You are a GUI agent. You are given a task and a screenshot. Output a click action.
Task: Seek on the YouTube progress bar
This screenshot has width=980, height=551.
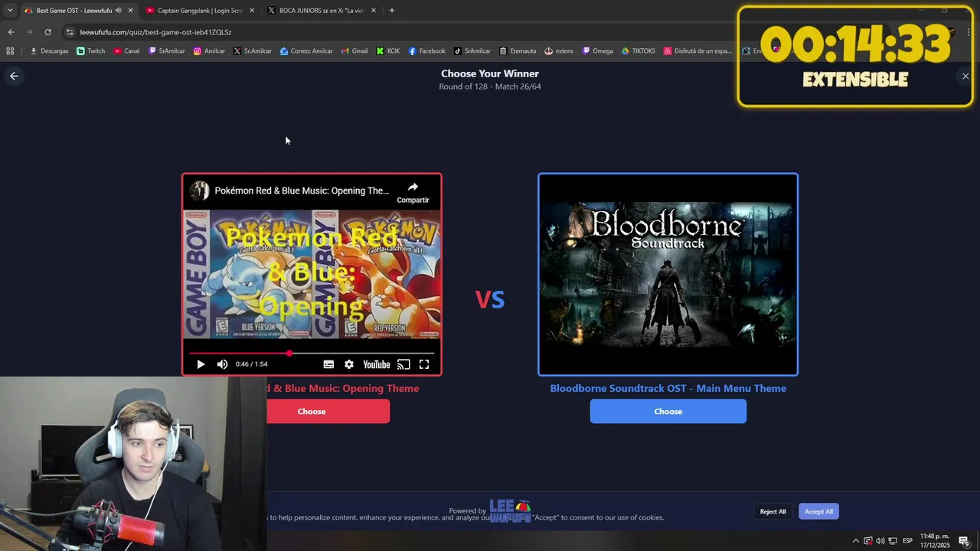312,354
